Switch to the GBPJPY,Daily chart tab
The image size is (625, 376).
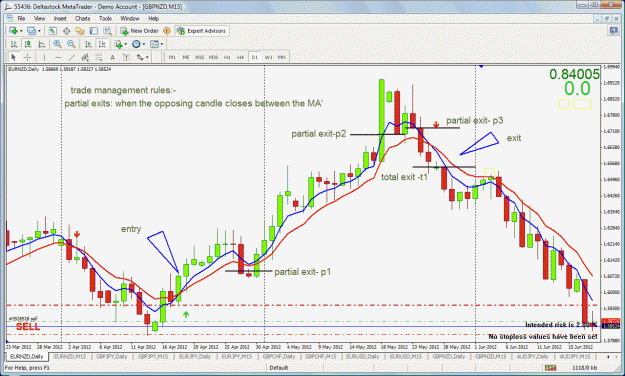coord(112,356)
